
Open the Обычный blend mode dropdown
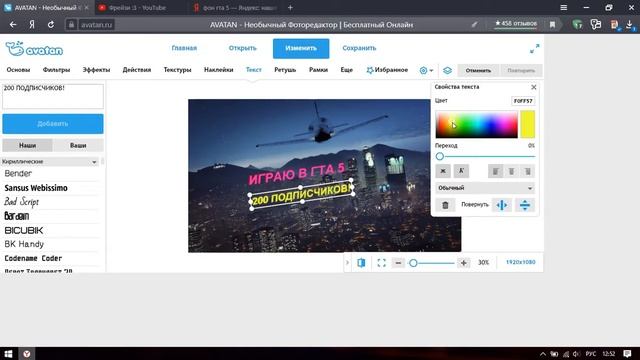tap(485, 188)
